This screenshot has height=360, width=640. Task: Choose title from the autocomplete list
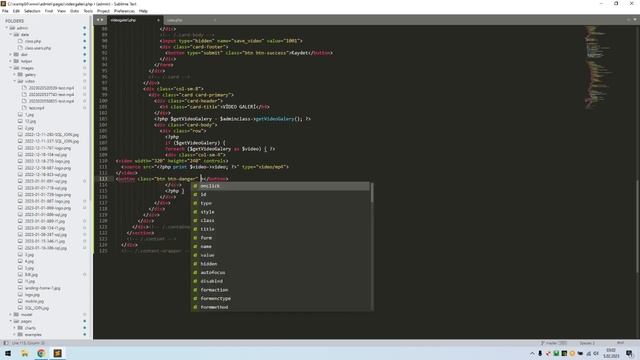281,229
